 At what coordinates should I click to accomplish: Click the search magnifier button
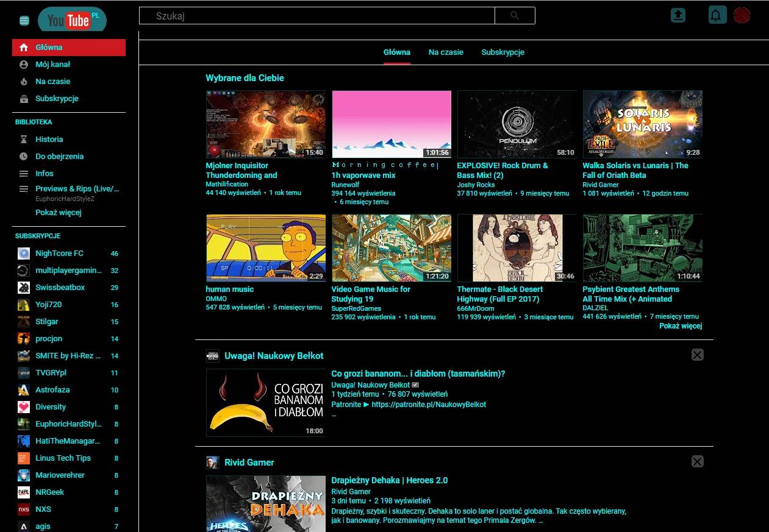(x=515, y=15)
